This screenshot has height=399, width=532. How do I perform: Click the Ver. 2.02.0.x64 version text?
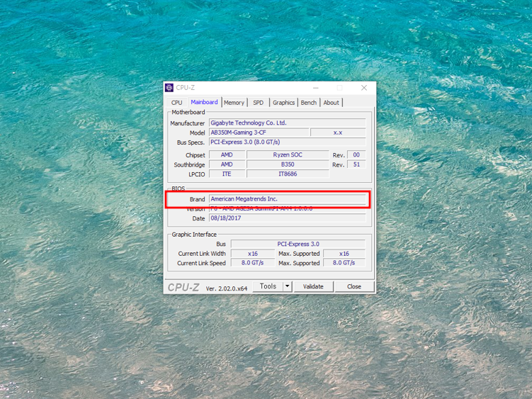coord(226,288)
